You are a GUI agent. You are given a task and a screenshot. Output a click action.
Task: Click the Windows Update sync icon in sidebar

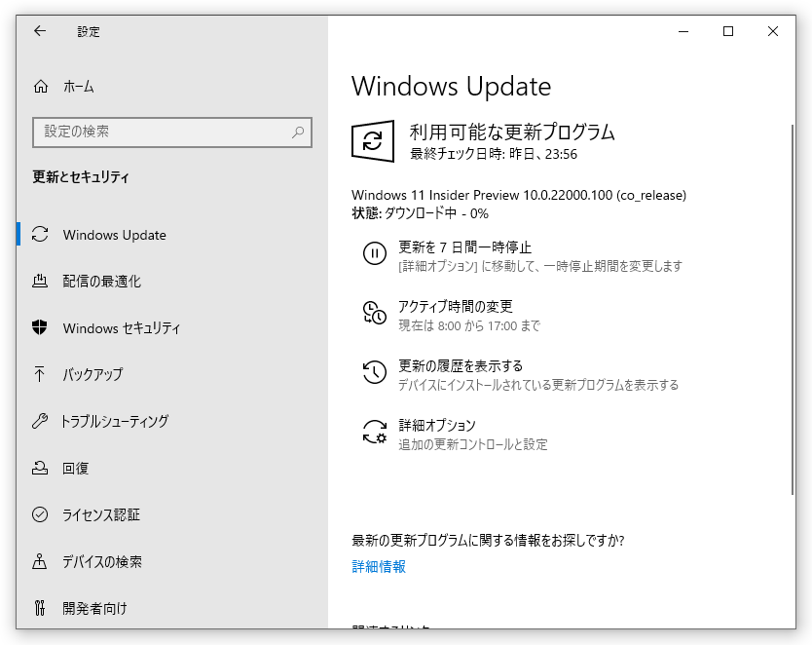click(40, 235)
